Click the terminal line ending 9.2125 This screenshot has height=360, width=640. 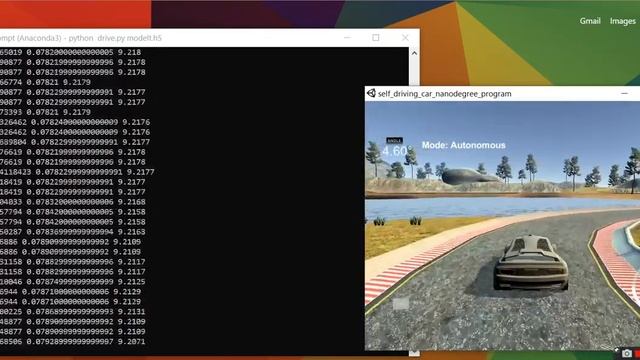tap(73, 282)
